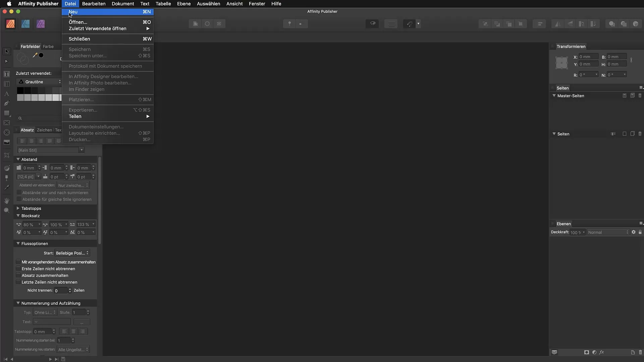Viewport: 644px width, 362px height.
Task: Select the Pen tool
Action: (7, 103)
